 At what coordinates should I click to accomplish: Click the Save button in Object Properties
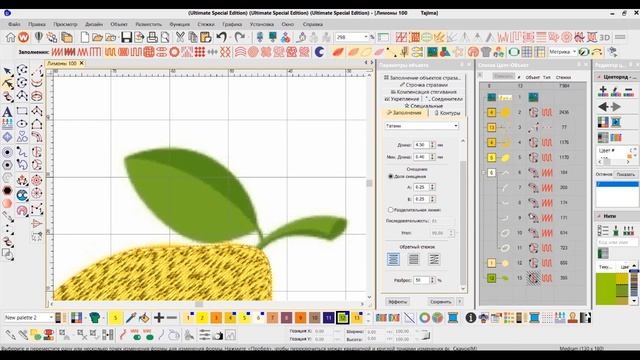tap(441, 302)
